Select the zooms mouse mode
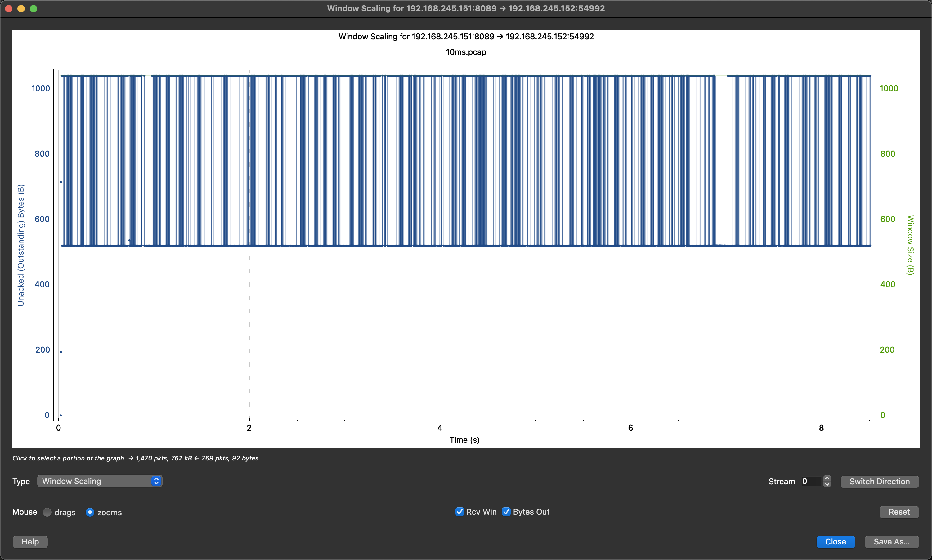Viewport: 932px width, 560px height. point(90,512)
